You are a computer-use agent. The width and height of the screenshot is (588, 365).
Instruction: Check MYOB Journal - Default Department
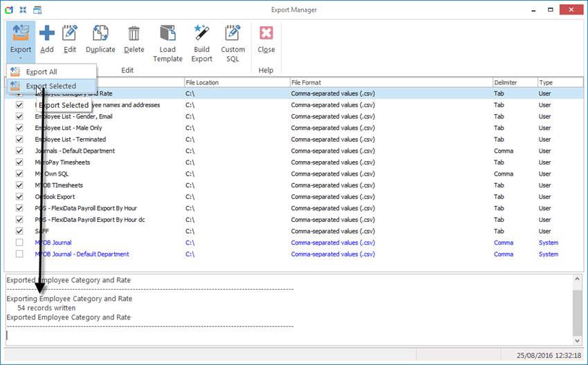(x=19, y=254)
